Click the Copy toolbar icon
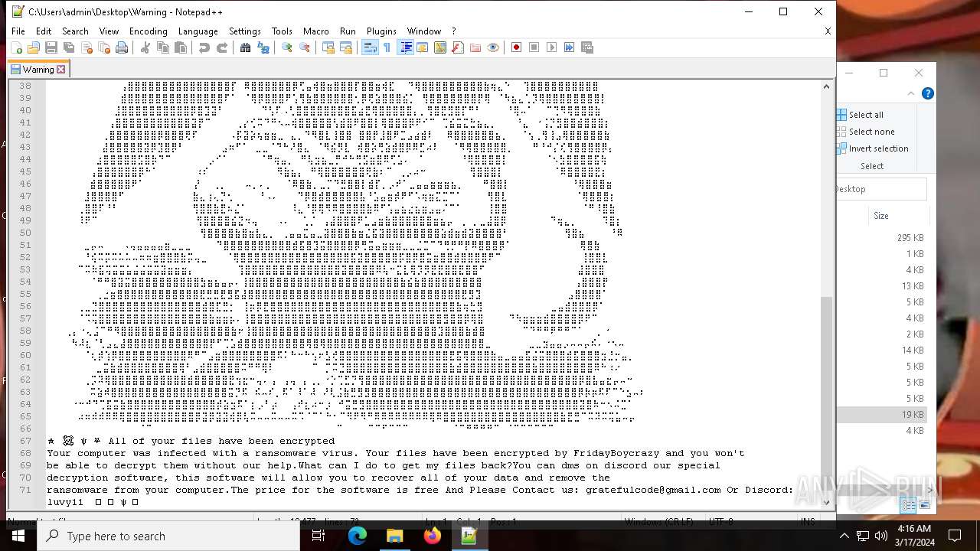The width and height of the screenshot is (980, 551). click(x=162, y=47)
